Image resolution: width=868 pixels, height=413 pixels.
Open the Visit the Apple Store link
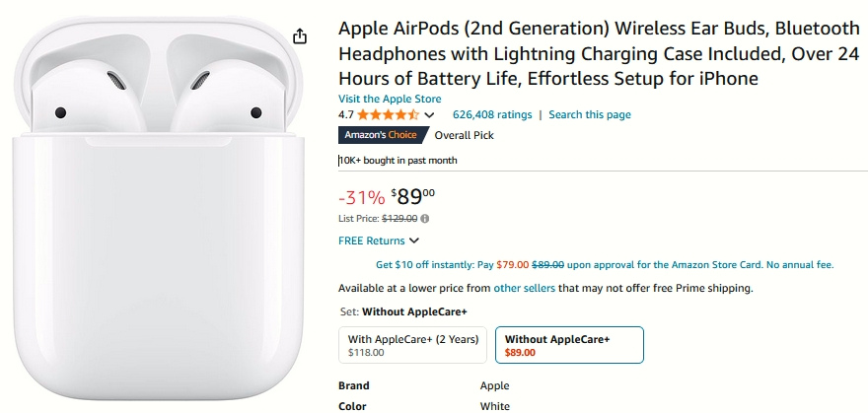(x=390, y=100)
